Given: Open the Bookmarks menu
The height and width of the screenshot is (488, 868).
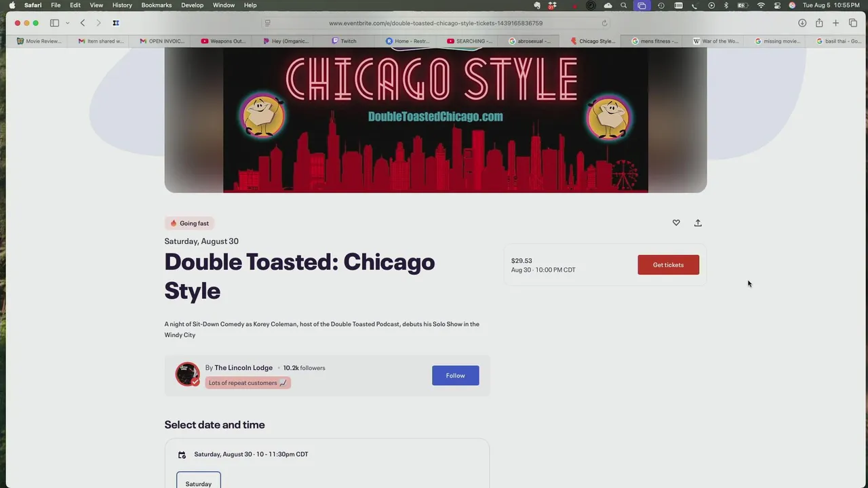Looking at the screenshot, I should point(156,5).
